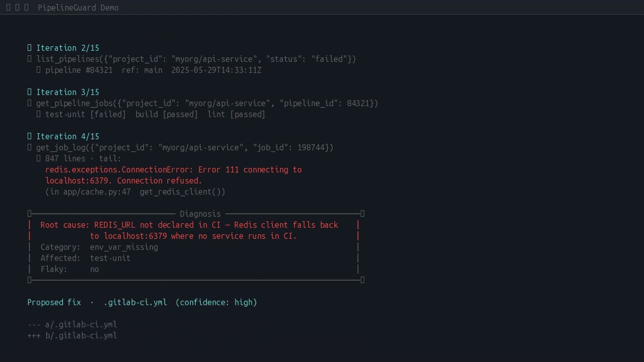Click the tool-call glyph before list_pipelines
The width and height of the screenshot is (644, 362).
click(x=30, y=59)
